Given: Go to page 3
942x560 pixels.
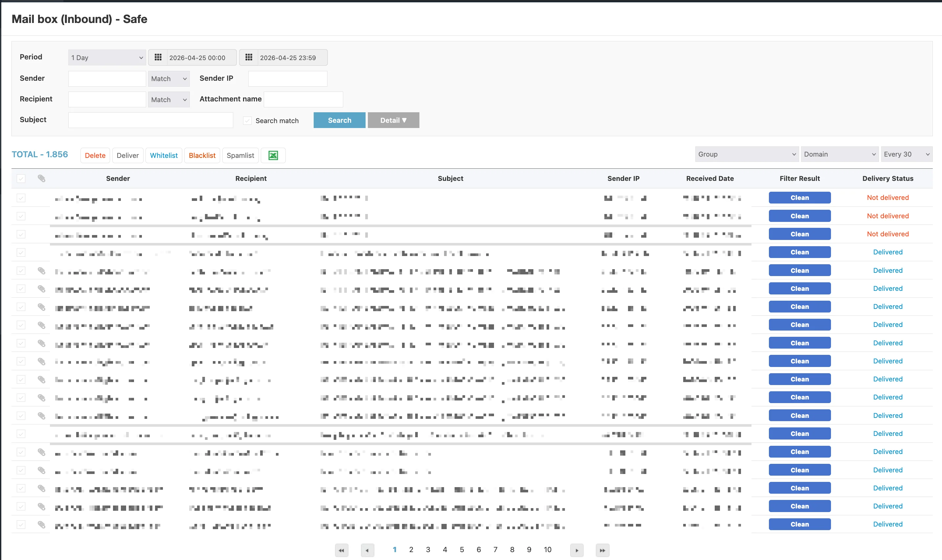Looking at the screenshot, I should pyautogui.click(x=428, y=549).
